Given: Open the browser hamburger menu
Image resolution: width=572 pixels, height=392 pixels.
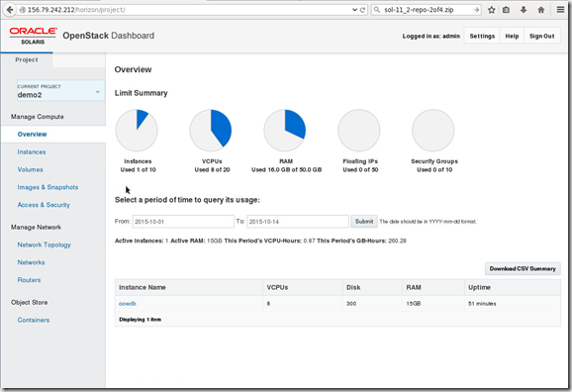Looking at the screenshot, I should (x=560, y=10).
